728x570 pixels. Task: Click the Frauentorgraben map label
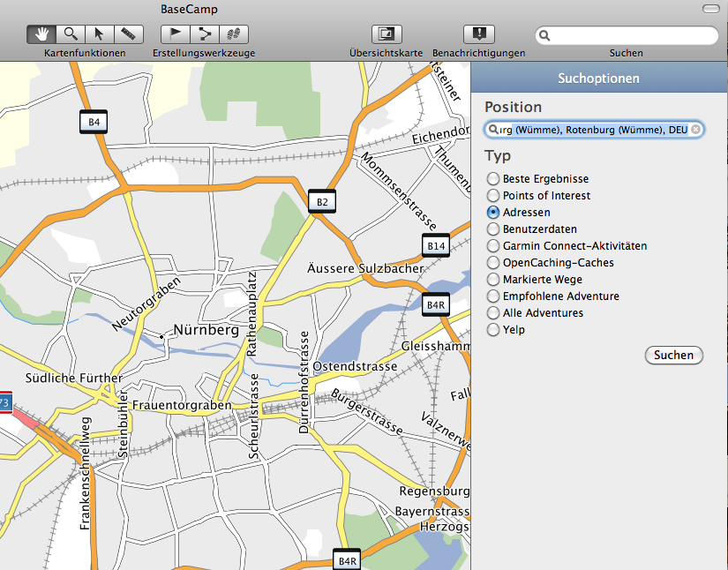[182, 405]
